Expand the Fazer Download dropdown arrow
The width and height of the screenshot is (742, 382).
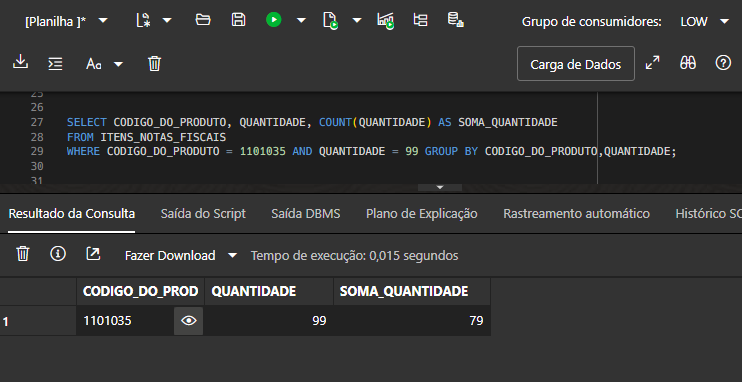pyautogui.click(x=232, y=256)
